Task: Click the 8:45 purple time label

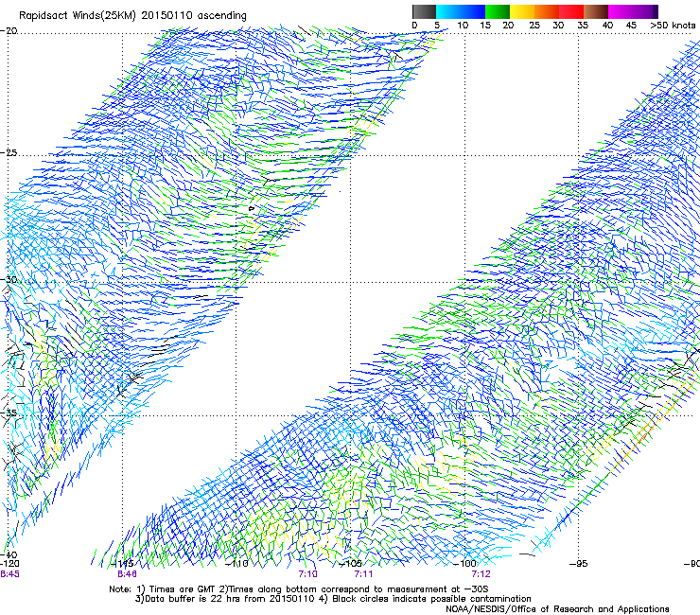Action: 9,574
